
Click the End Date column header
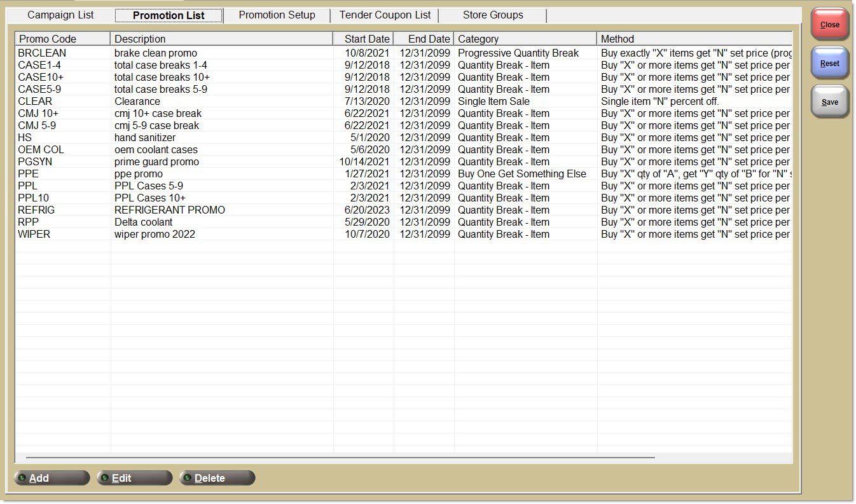(424, 39)
